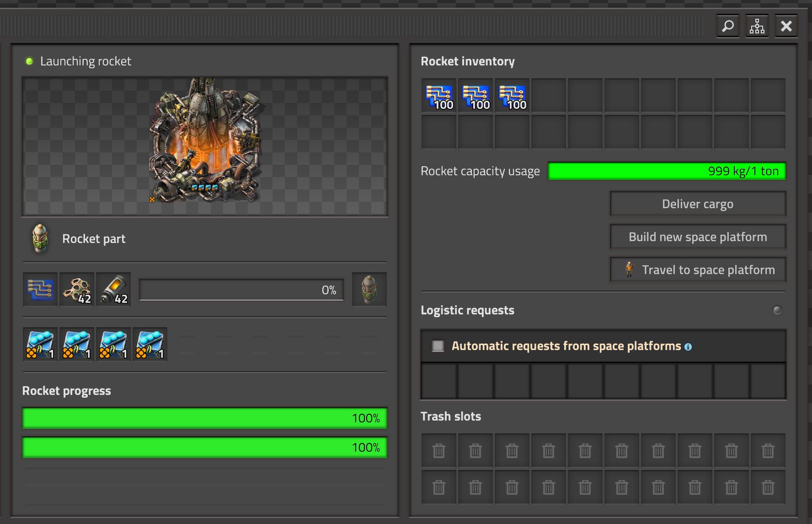The image size is (812, 524).
Task: Select the fourth productivity module slot
Action: 150,345
